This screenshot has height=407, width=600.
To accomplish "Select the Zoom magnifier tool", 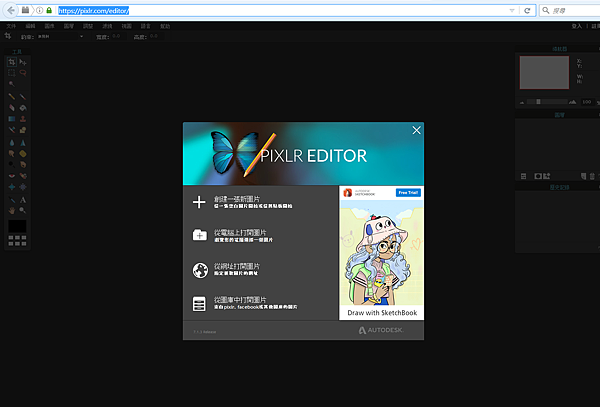I will tap(23, 210).
